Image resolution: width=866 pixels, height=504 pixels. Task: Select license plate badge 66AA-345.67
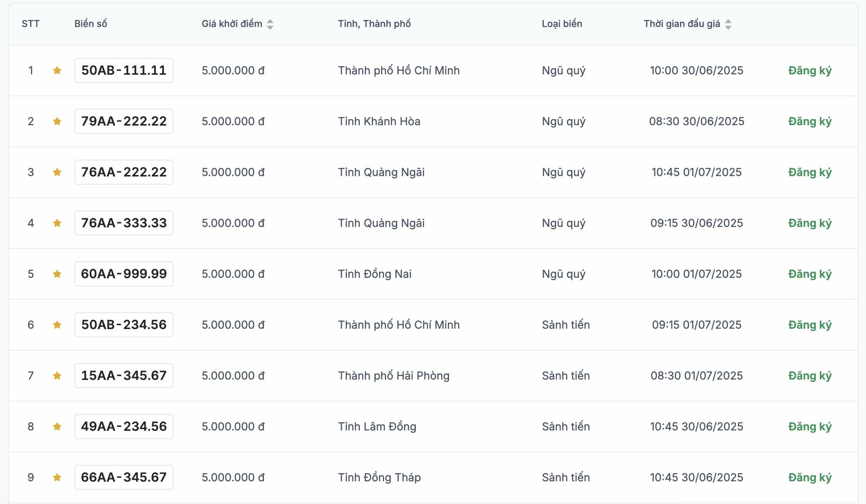(x=124, y=477)
